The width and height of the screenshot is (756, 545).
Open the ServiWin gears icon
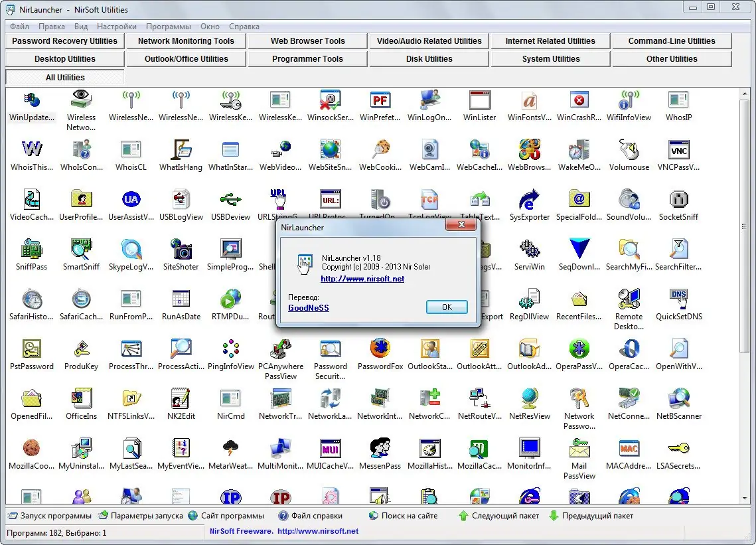[530, 249]
